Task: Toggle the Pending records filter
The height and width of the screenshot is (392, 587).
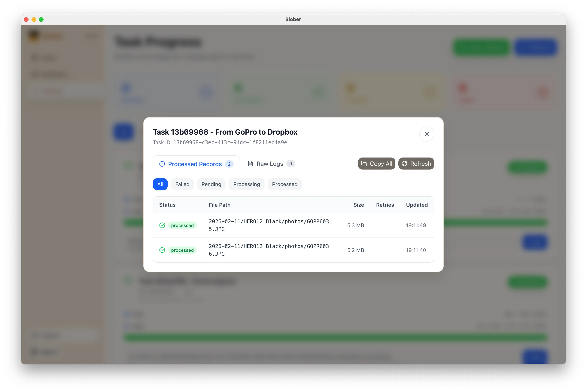Action: [211, 184]
